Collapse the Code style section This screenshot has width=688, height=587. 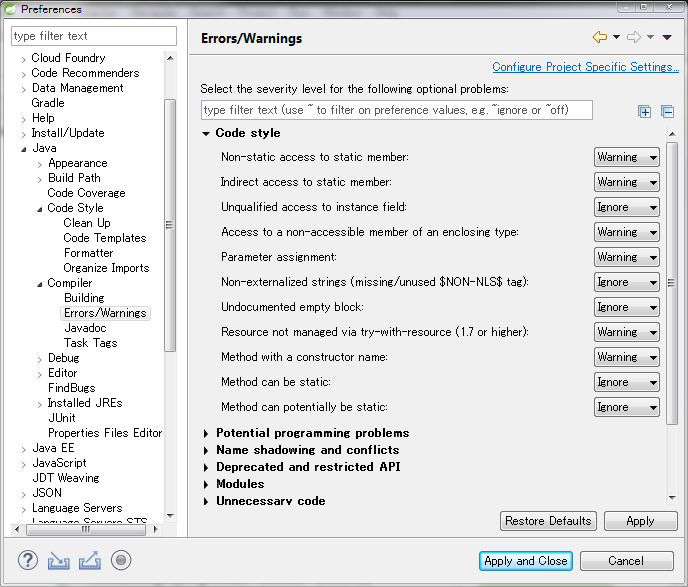pos(207,133)
